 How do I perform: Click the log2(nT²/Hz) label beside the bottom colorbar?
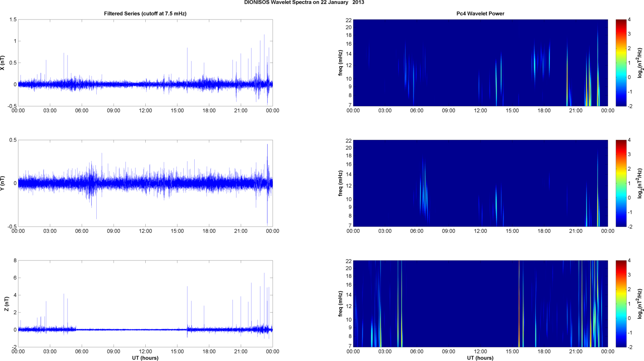click(x=640, y=304)
